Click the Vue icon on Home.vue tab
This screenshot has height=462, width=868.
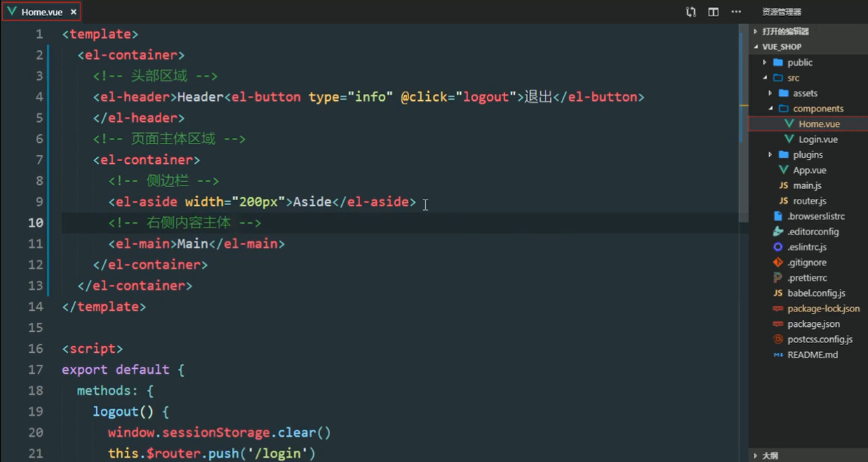click(x=11, y=12)
